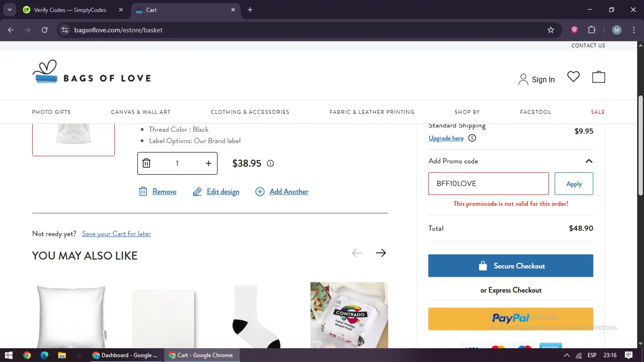Click the Edit design link

[223, 192]
